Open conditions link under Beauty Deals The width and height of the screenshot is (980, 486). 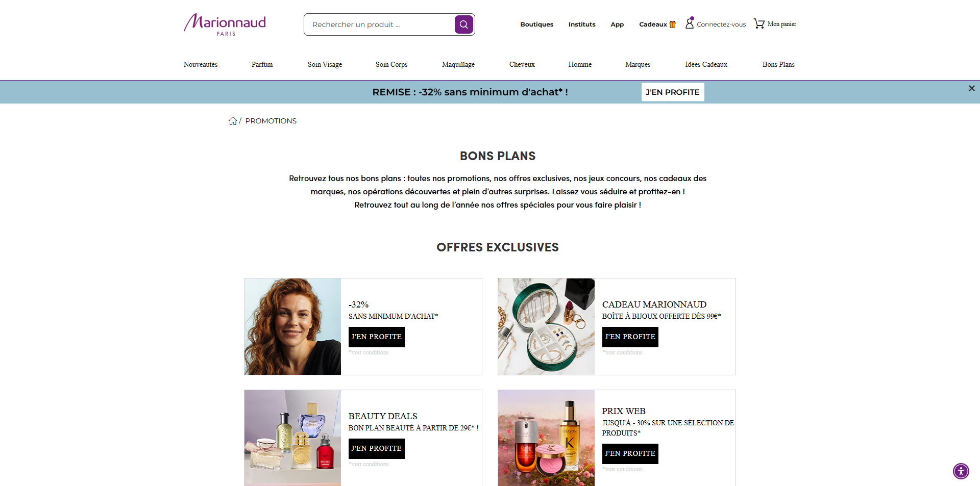pos(369,464)
